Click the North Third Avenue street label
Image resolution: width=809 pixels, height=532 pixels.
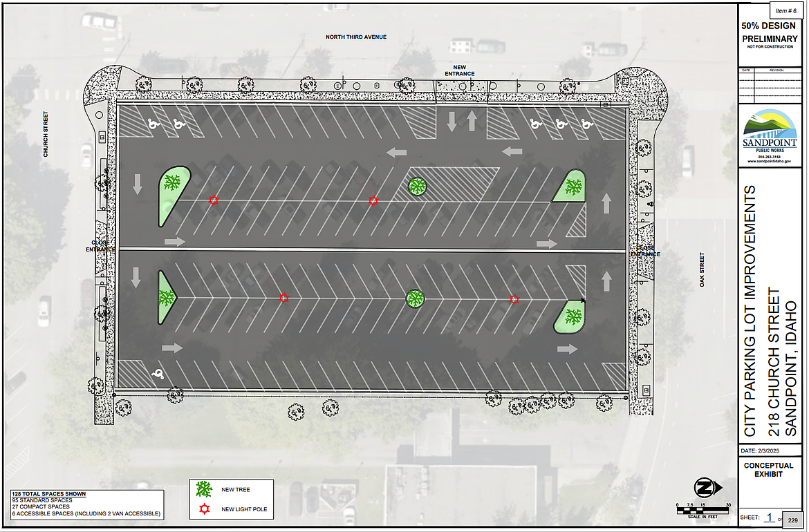(x=355, y=37)
